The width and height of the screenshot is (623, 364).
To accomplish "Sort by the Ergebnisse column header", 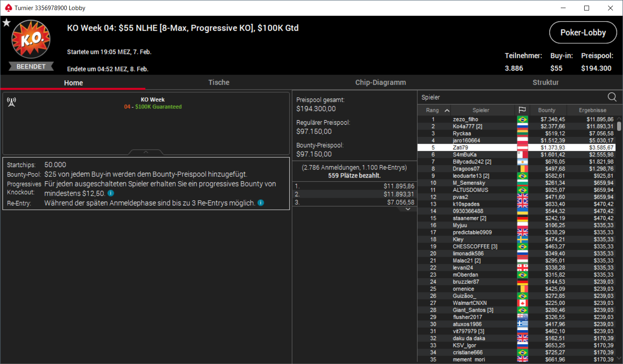I will coord(592,110).
